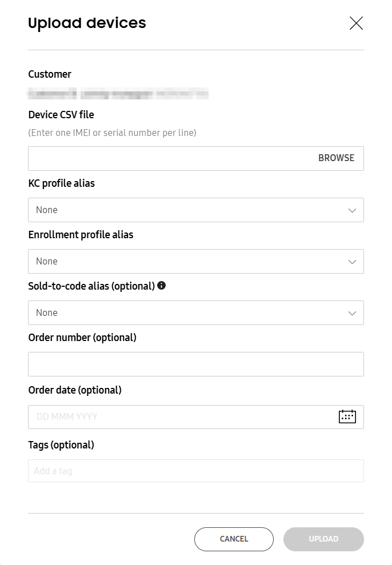Image resolution: width=392 pixels, height=565 pixels.
Task: Click the chevron on Enrollment profile alias
Action: [352, 261]
